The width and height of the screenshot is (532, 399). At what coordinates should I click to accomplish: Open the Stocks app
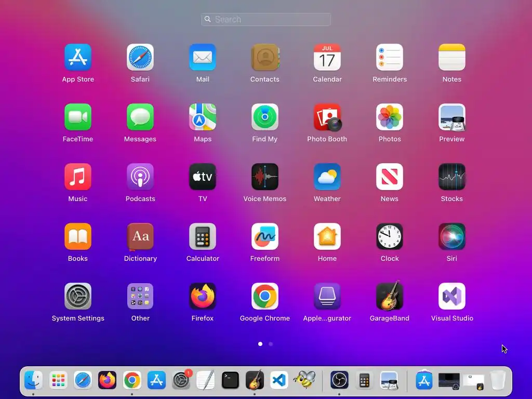452,177
